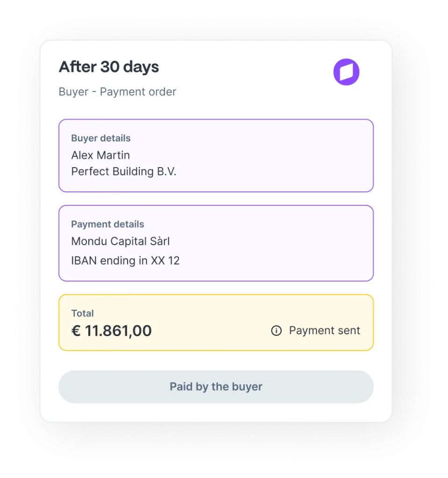Click the euro currency symbol
Image resolution: width=448 pixels, height=478 pixels.
[x=76, y=330]
